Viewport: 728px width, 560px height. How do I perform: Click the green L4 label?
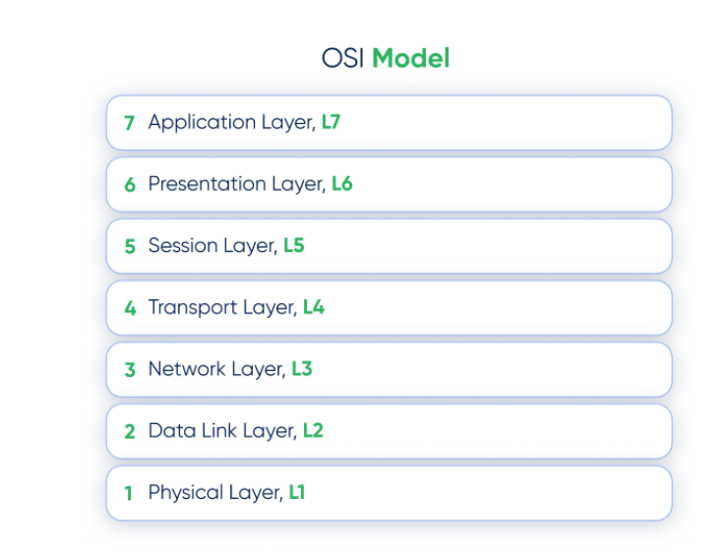click(314, 307)
